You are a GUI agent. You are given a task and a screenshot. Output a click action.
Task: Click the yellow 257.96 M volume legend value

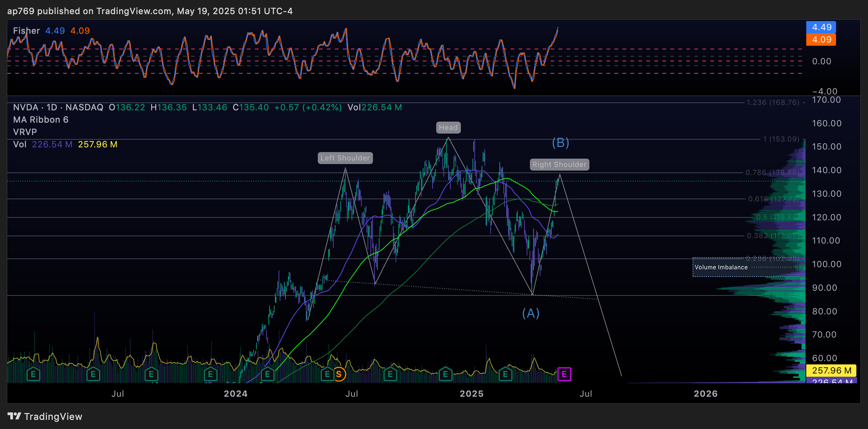(x=98, y=144)
